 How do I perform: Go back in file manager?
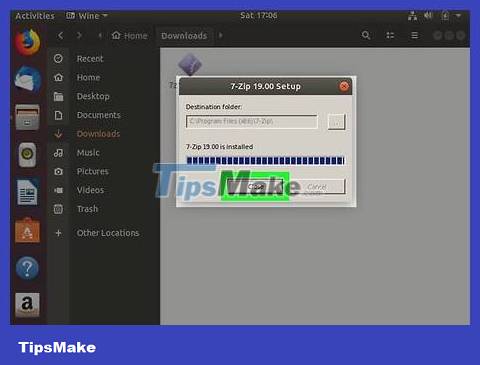pyautogui.click(x=60, y=35)
